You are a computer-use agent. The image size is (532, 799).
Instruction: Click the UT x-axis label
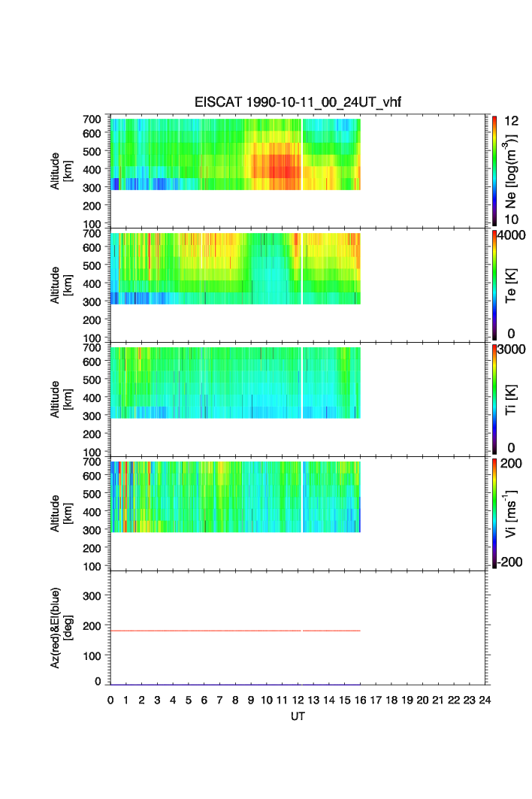298,717
